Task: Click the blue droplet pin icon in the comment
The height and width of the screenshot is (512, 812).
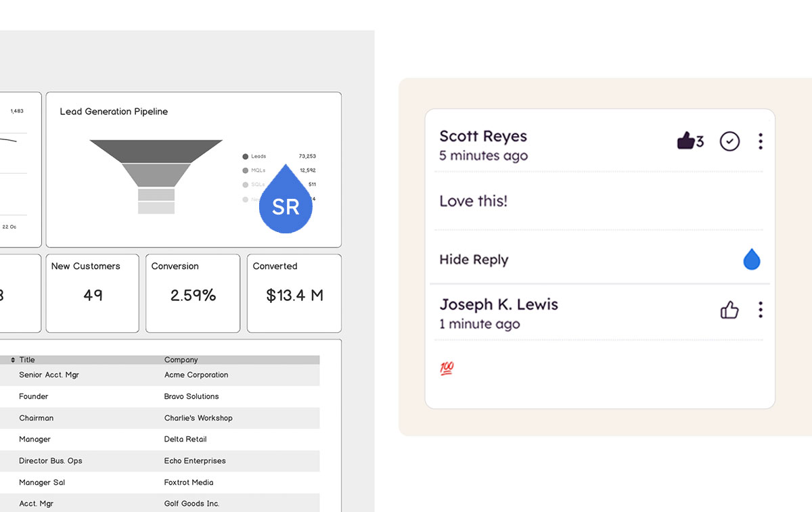Action: [752, 260]
